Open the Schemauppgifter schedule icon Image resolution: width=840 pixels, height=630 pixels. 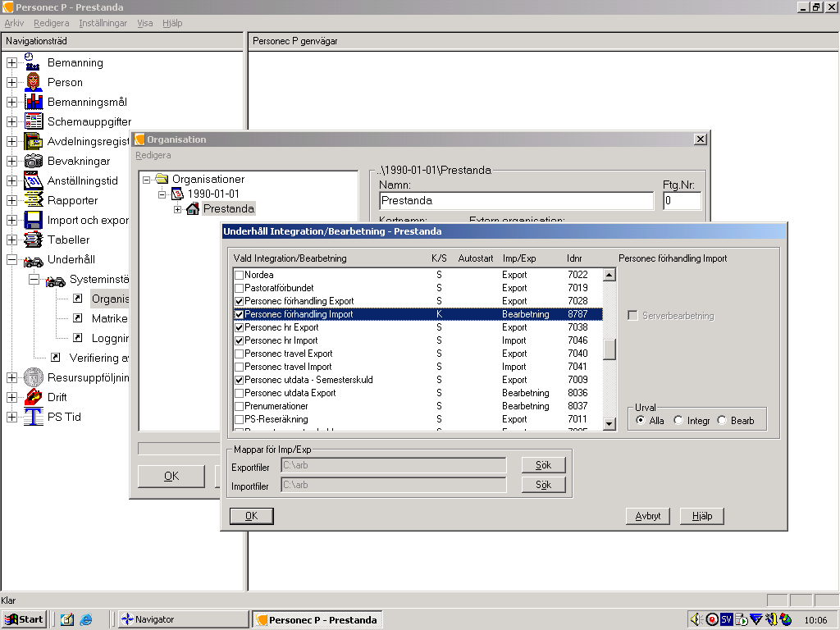point(33,121)
